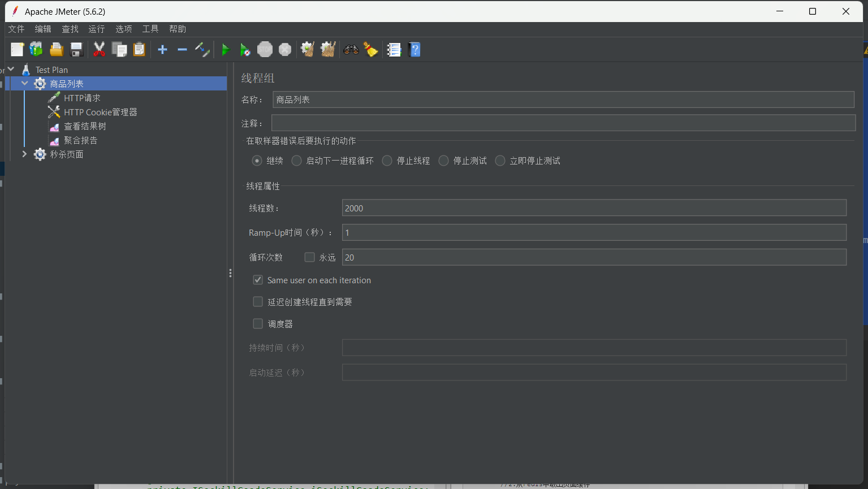Open the 编辑 menu
Screen dimensions: 868x489
click(x=43, y=29)
